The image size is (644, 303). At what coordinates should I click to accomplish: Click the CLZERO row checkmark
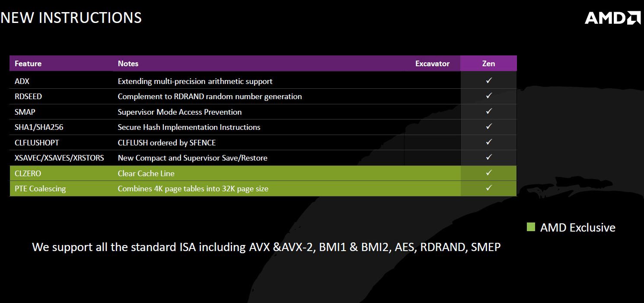(x=489, y=173)
